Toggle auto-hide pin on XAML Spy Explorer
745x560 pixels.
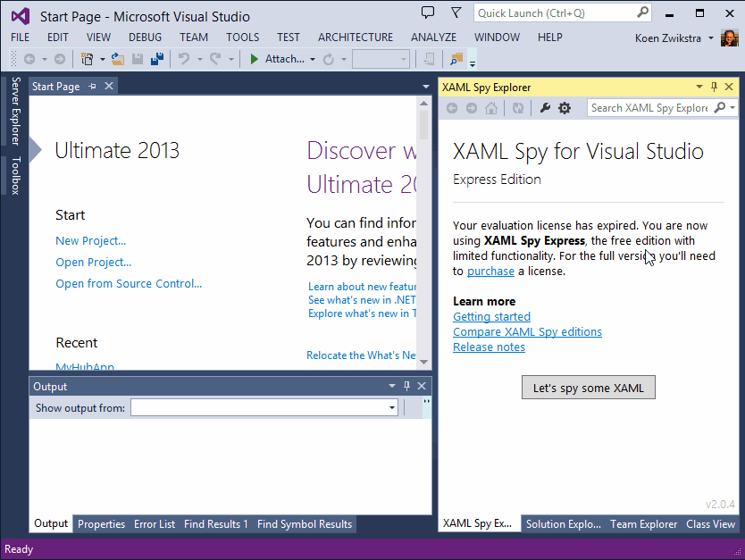[x=714, y=87]
